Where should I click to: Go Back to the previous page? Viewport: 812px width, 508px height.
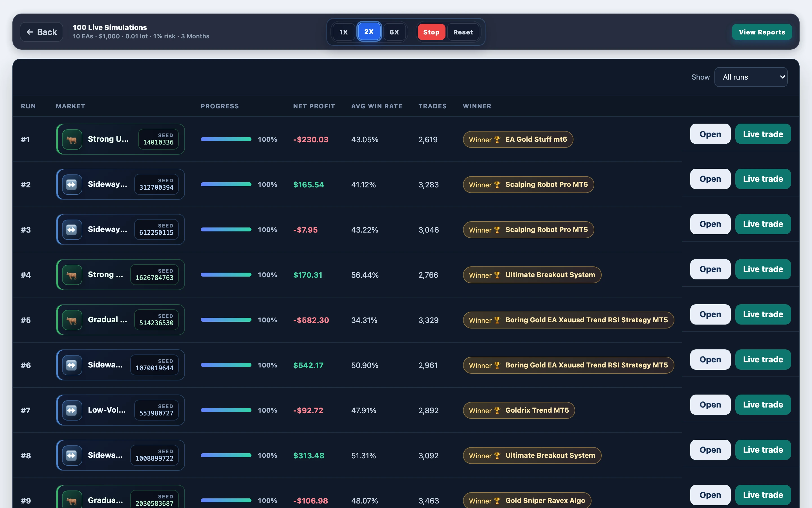pyautogui.click(x=41, y=32)
